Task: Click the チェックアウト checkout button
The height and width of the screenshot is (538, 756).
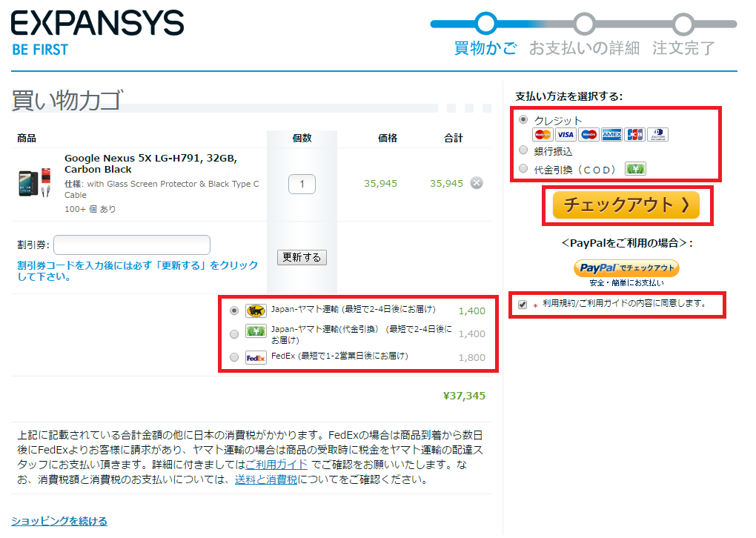Action: point(626,205)
